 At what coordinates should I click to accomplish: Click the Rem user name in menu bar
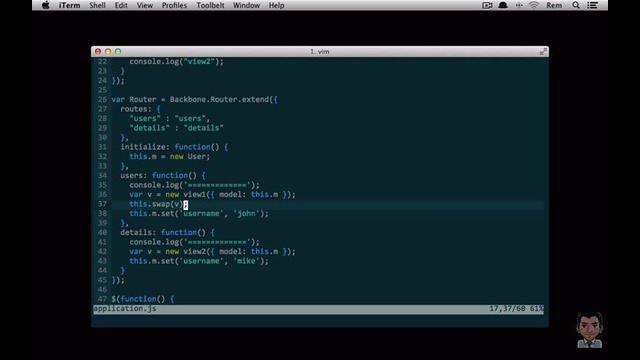[x=554, y=5]
